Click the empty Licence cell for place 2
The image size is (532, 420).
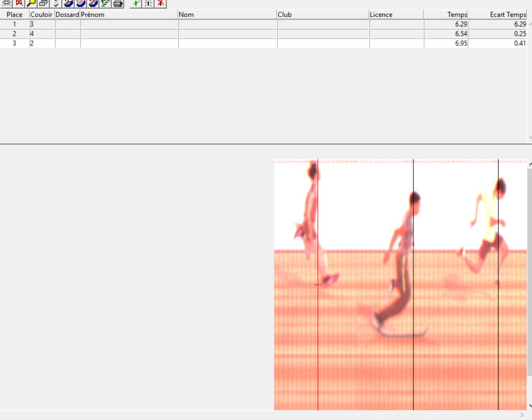tap(396, 34)
